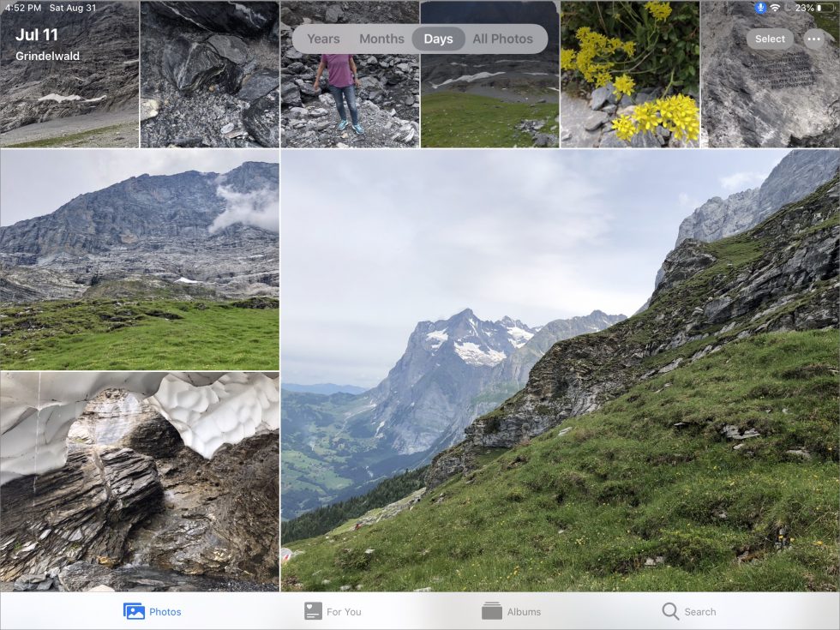The height and width of the screenshot is (630, 840).
Task: Select the Days view segment
Action: 440,39
